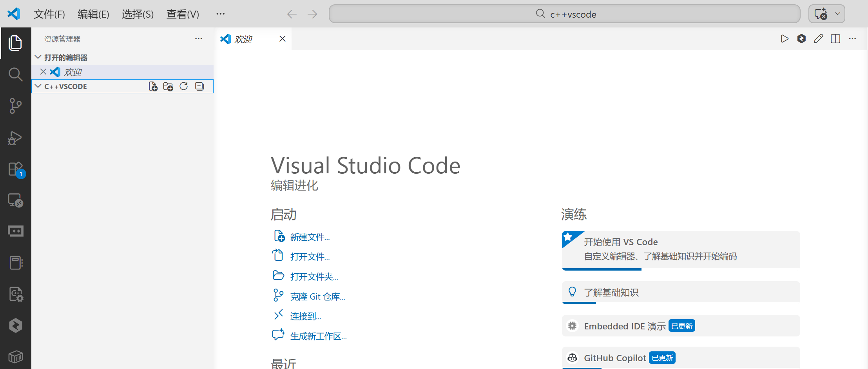Screen dimensions: 868x369
Task: Refresh the C++VSCODE explorer tree
Action: (x=184, y=86)
